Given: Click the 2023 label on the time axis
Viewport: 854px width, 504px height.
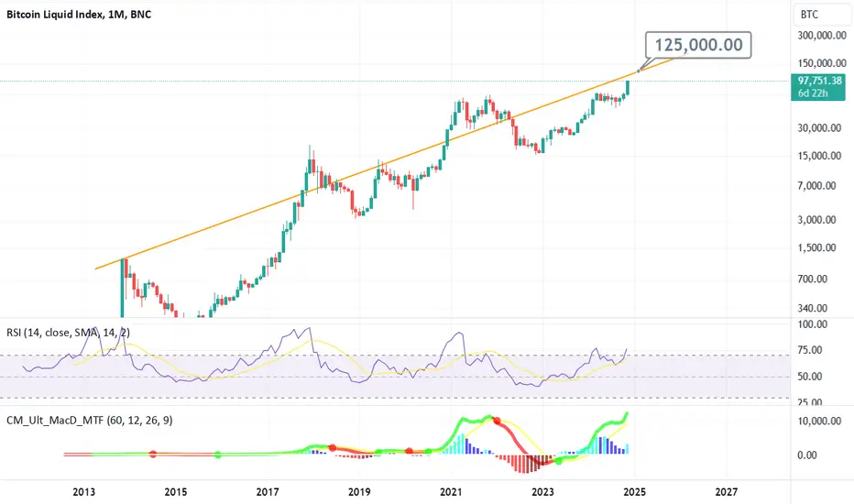Looking at the screenshot, I should [543, 492].
